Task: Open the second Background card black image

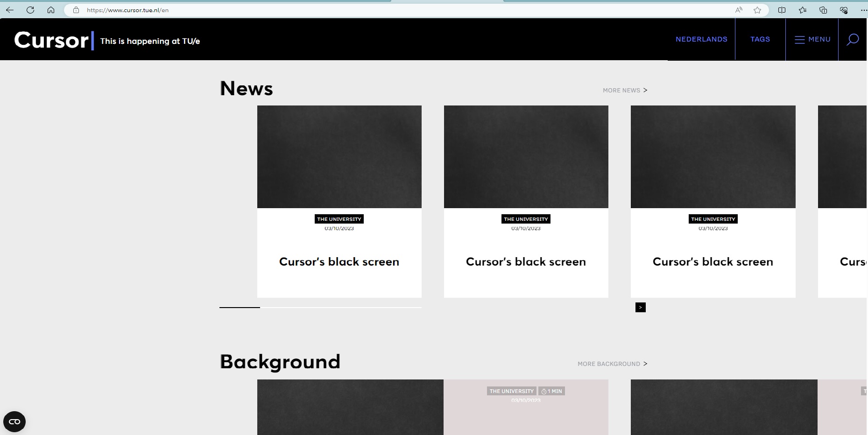Action: point(724,407)
